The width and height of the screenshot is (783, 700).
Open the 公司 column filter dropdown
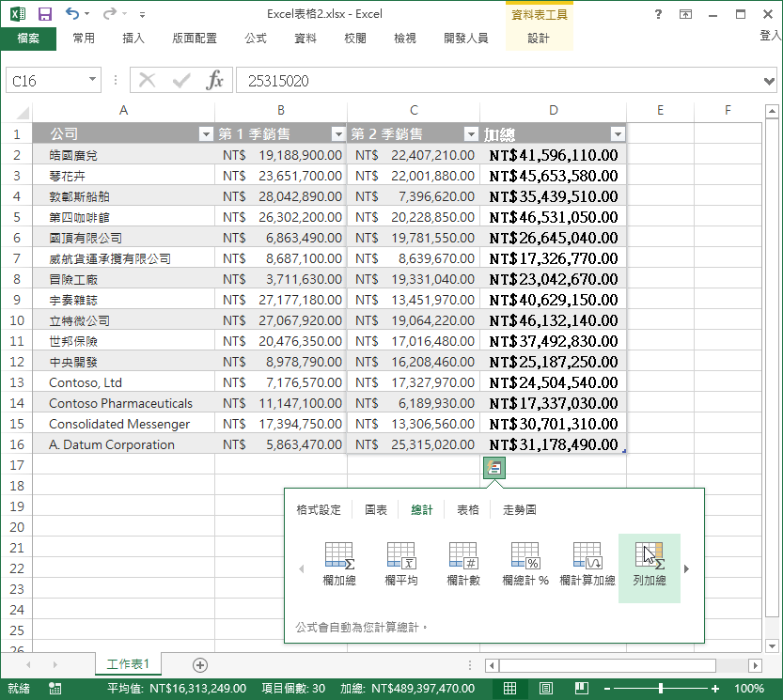tap(206, 133)
